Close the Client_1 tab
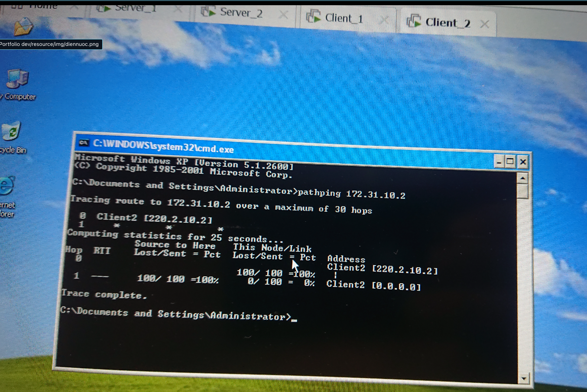Image resolution: width=587 pixels, height=392 pixels. (x=384, y=19)
